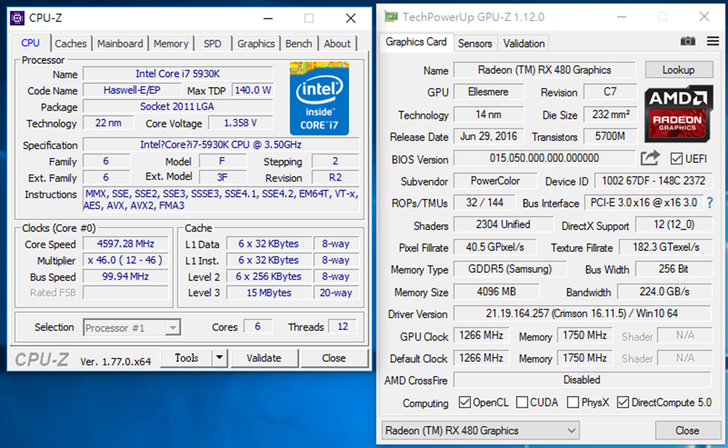
Task: Switch to the Bench tab
Action: point(299,44)
